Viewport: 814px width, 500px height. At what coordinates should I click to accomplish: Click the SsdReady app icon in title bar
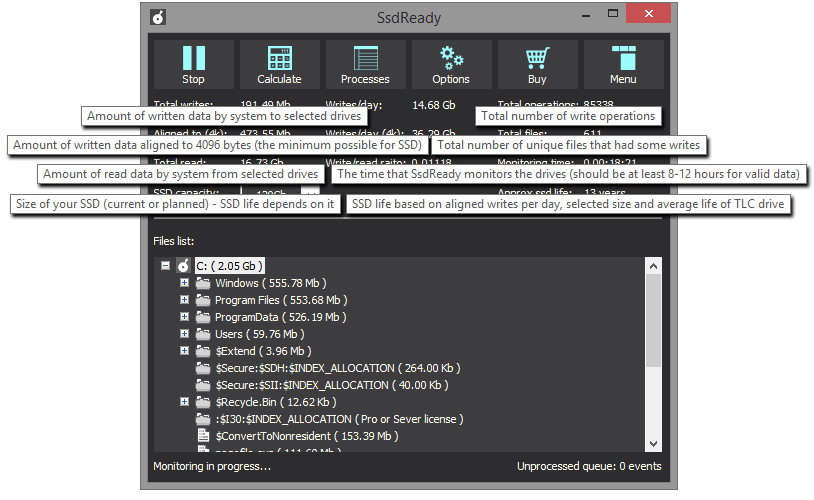(158, 16)
